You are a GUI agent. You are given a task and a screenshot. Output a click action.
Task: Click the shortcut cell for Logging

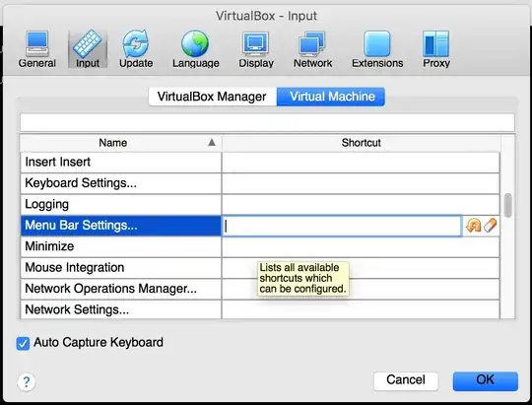(361, 204)
